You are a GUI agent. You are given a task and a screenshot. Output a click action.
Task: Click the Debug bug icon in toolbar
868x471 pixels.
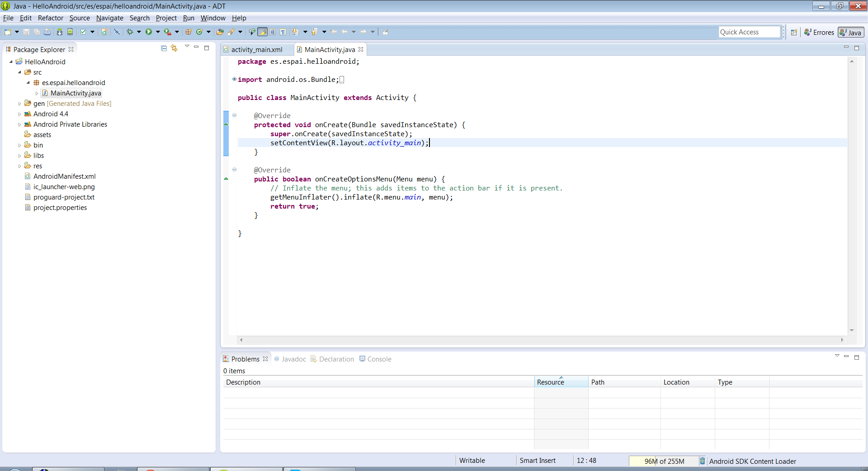(x=130, y=32)
